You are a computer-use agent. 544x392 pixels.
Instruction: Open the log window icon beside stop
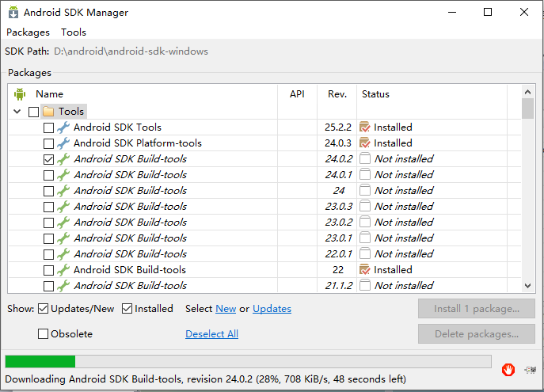[530, 370]
